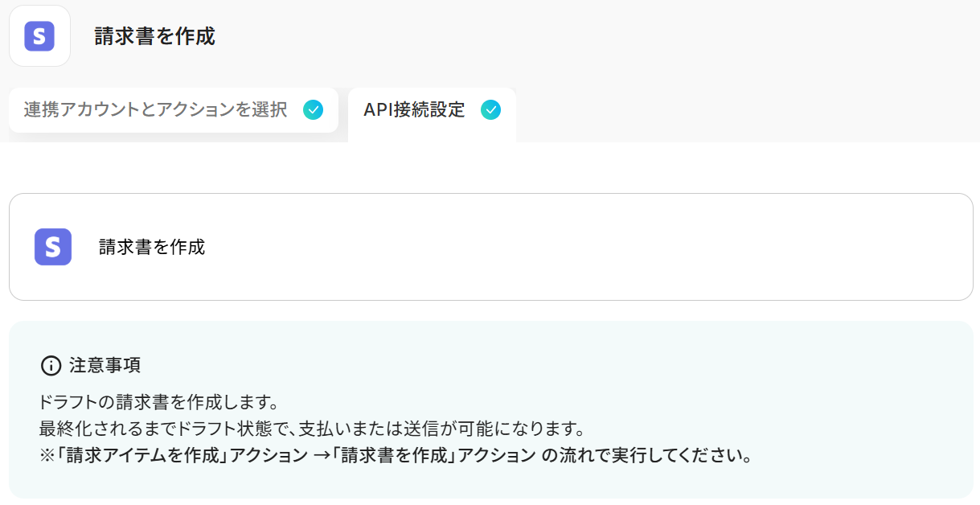
Task: Click the checkmark badge on the 連携アカウント tab
Action: click(x=314, y=110)
